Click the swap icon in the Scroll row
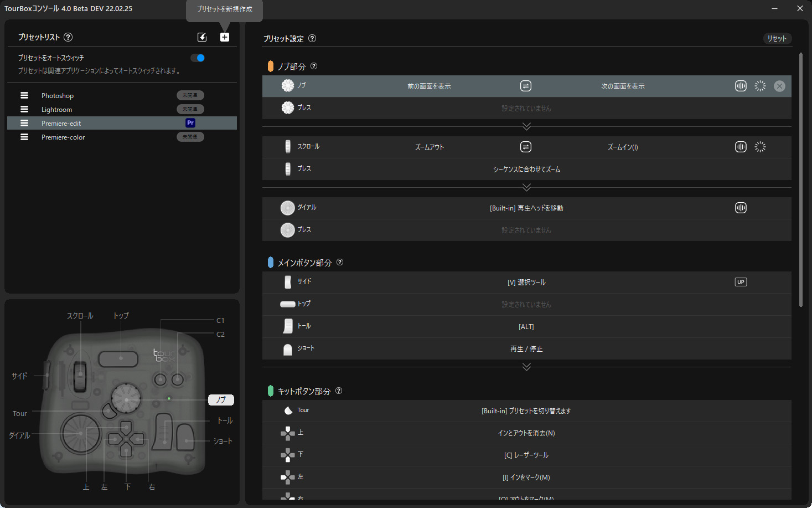Viewport: 812px width, 508px height. point(526,147)
